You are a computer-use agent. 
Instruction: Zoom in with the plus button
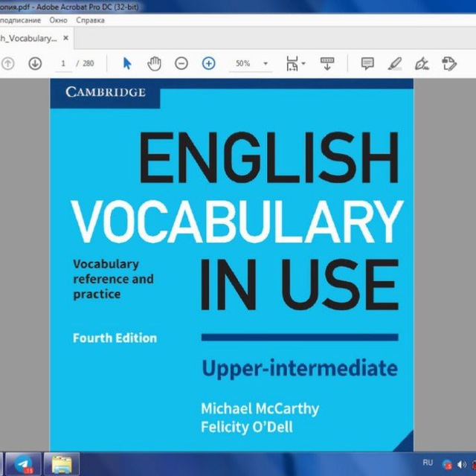pos(208,64)
